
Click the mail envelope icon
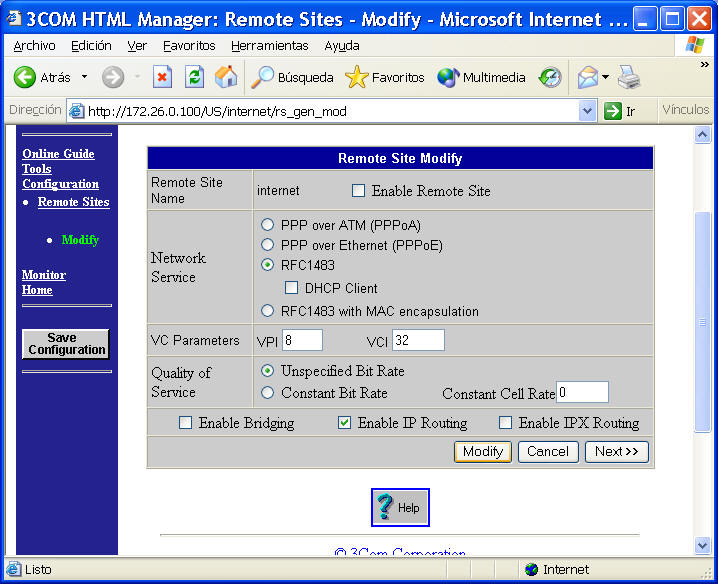[588, 77]
